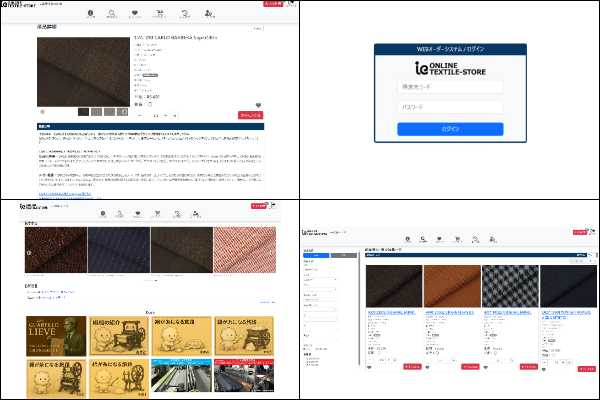This screenshot has width=600, height=400.
Task: Click the heart icon under the houndstooth fabric card
Action: tap(485, 367)
